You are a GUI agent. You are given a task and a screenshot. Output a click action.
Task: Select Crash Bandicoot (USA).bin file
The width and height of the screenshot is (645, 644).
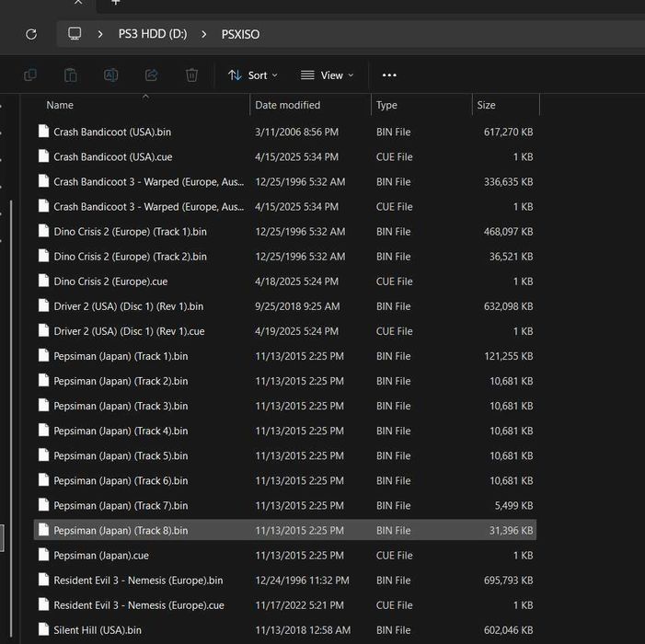(x=285, y=132)
